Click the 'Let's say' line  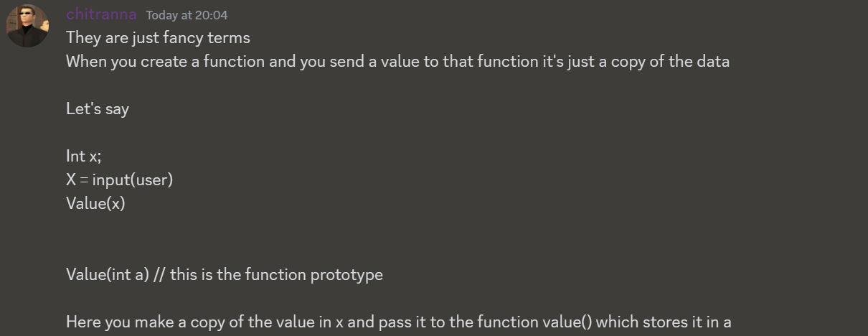98,108
